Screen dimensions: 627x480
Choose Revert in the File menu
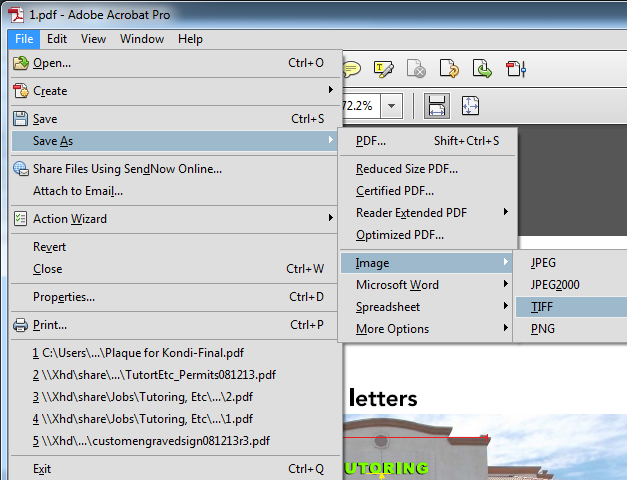coord(174,247)
